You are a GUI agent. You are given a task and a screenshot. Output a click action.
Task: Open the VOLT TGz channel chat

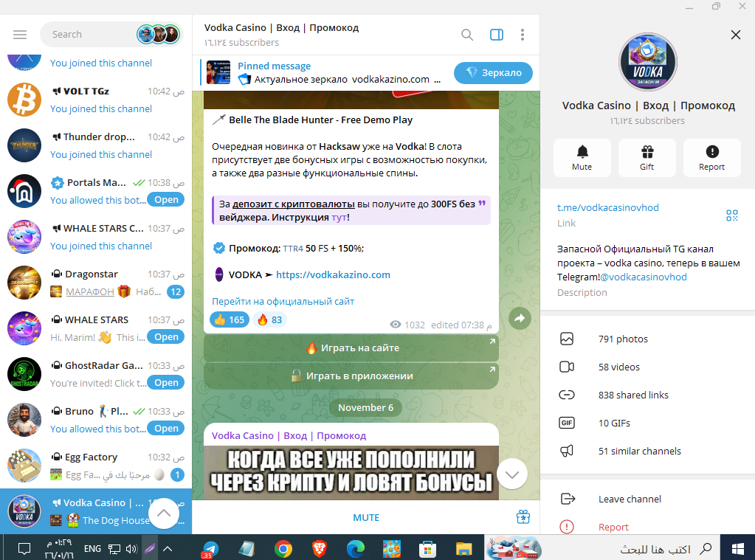click(x=96, y=100)
